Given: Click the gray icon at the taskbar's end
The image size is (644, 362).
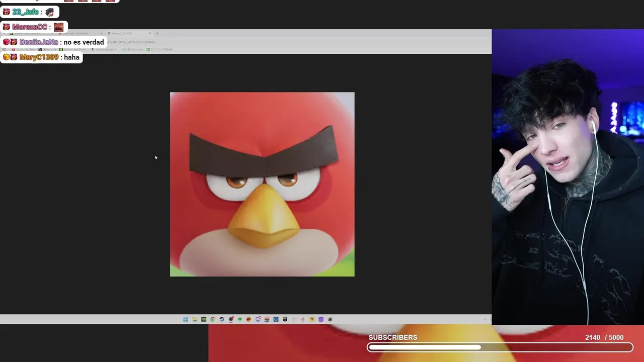Looking at the screenshot, I should point(330,319).
